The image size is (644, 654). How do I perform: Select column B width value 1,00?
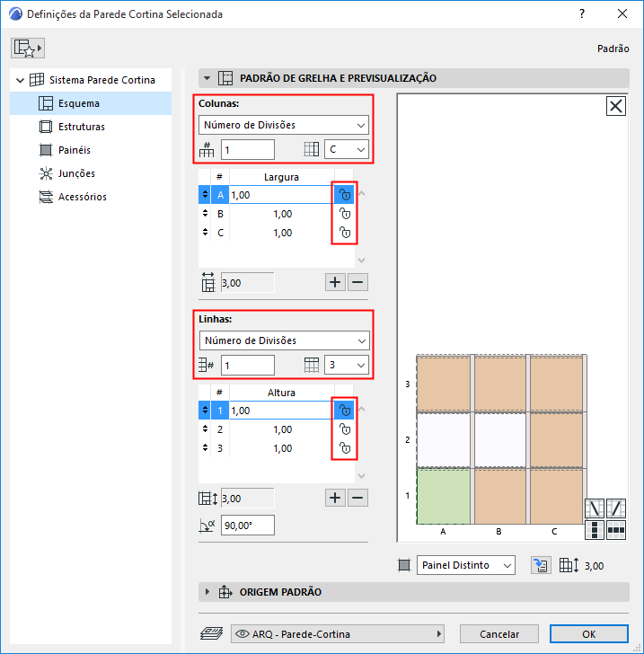point(282,214)
